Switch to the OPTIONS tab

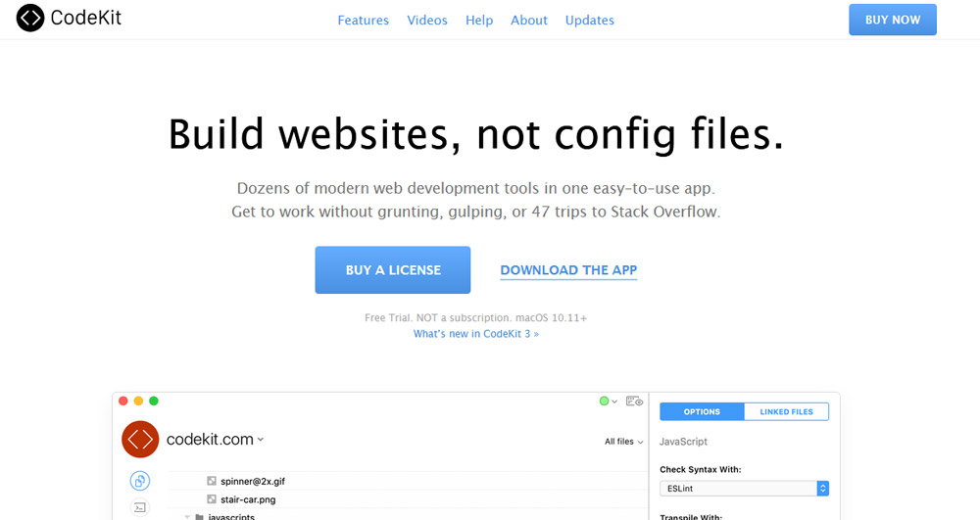702,412
